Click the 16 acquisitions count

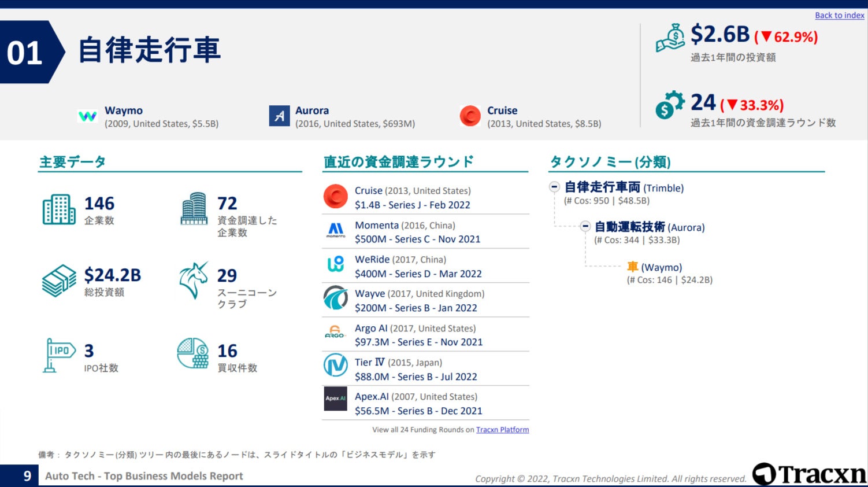coord(227,351)
